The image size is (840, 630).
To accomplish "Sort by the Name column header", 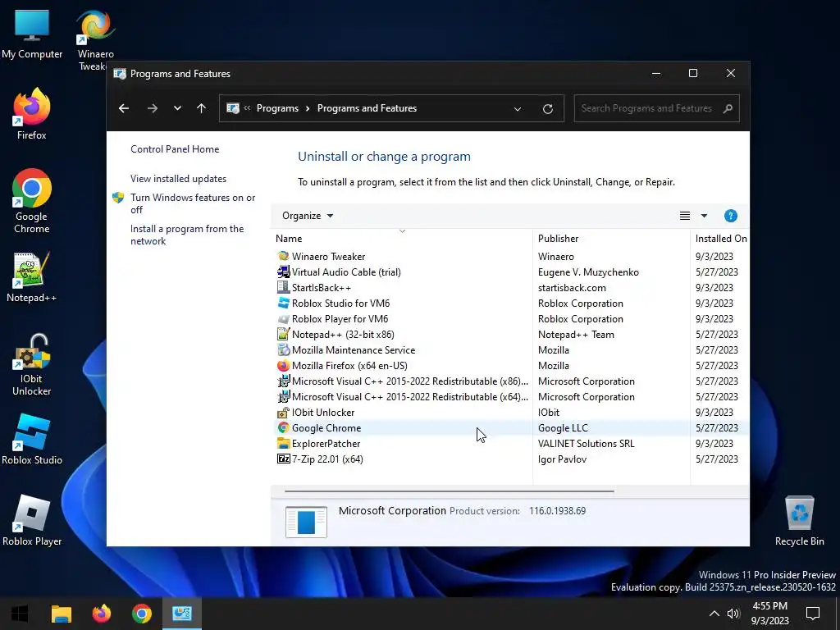I will coord(402,239).
